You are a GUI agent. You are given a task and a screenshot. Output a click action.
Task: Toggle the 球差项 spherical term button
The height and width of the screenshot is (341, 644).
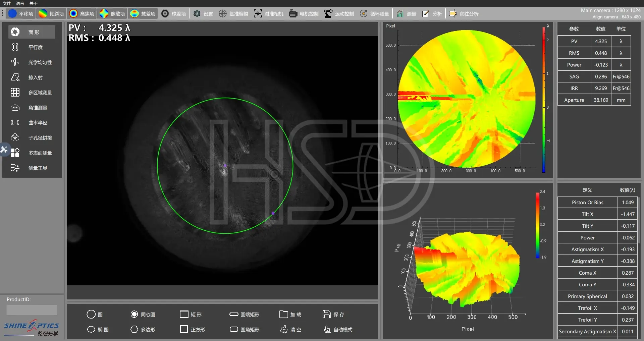click(173, 14)
